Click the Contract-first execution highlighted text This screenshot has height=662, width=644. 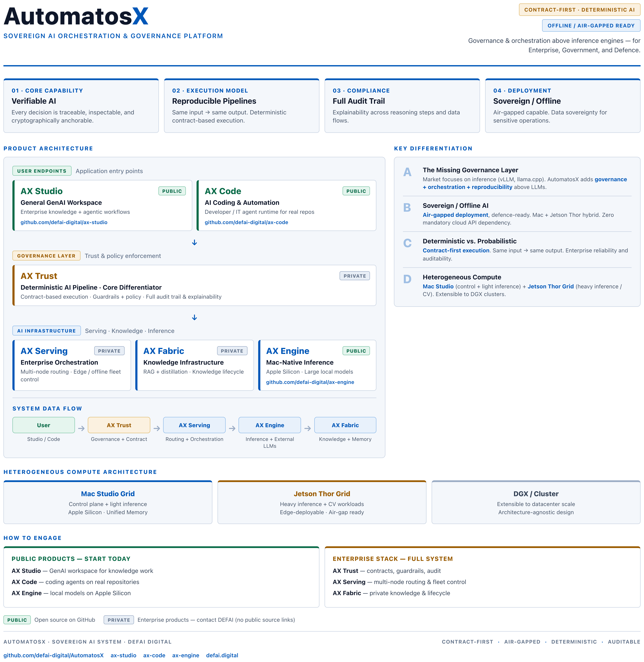tap(456, 251)
